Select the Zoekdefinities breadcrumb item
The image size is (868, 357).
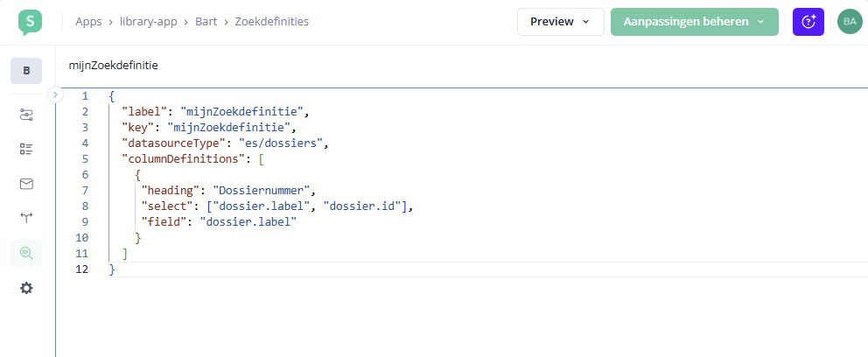(x=271, y=22)
